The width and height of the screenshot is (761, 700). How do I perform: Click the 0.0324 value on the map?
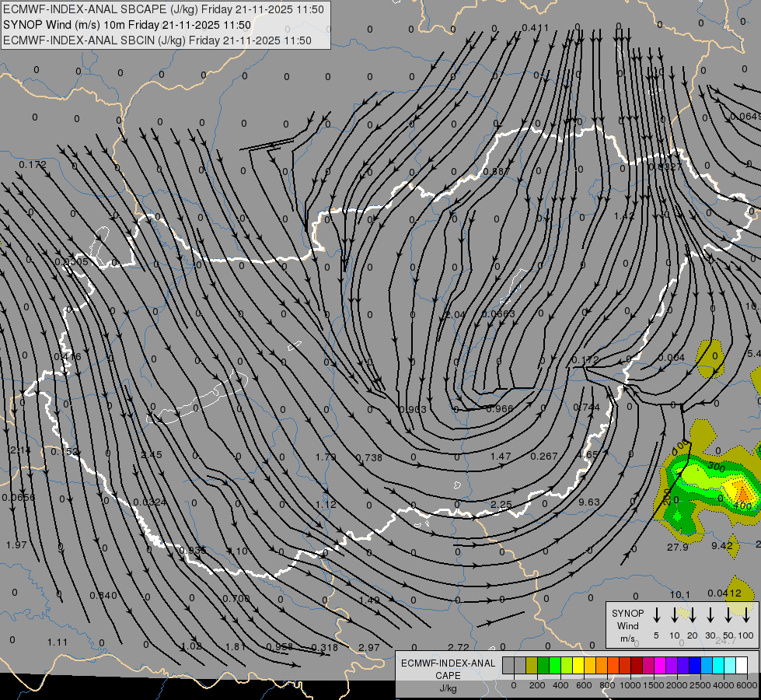click(150, 502)
